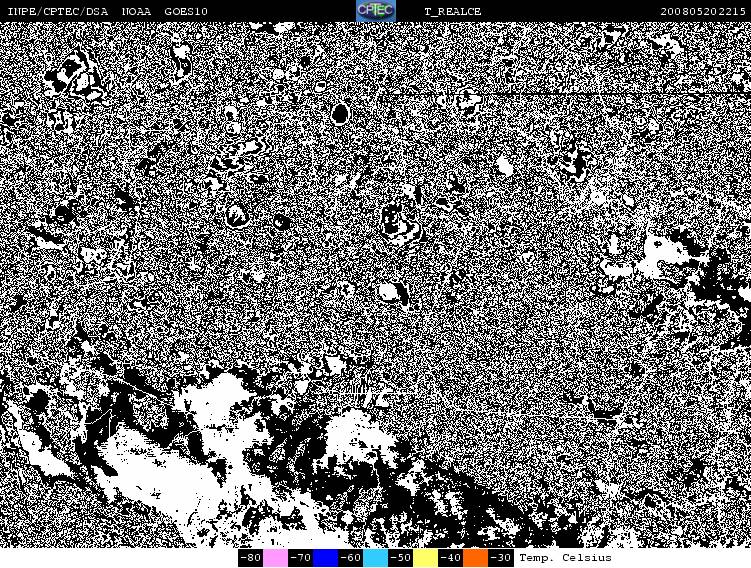Viewport: 751px width, 568px height.
Task: Select the dark blue legend color swatch
Action: (x=325, y=558)
